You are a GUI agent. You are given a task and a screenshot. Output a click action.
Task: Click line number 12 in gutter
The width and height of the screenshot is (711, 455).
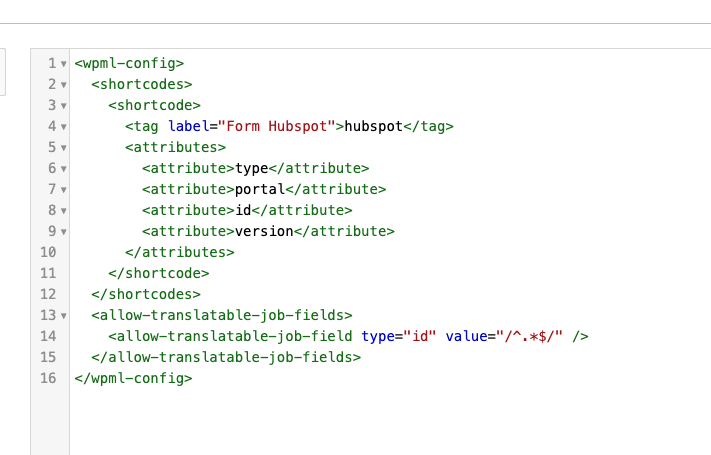[48, 294]
